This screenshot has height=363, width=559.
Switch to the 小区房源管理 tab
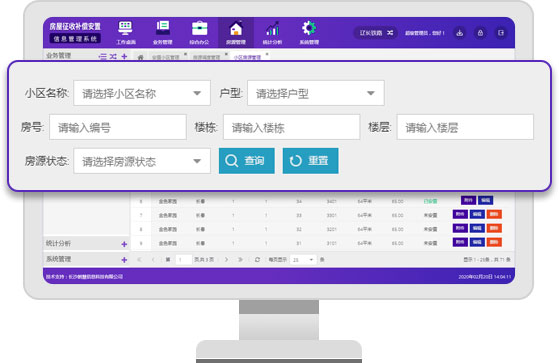tap(247, 57)
